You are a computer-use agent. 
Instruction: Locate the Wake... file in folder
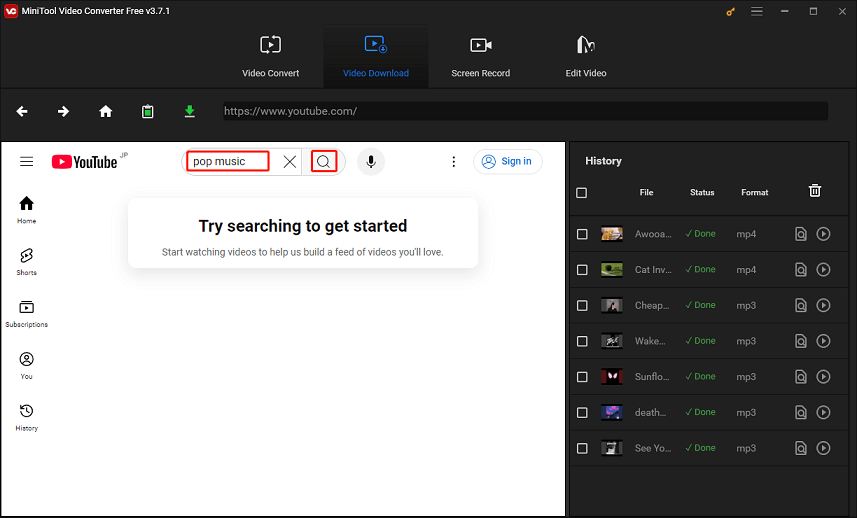[x=801, y=342]
